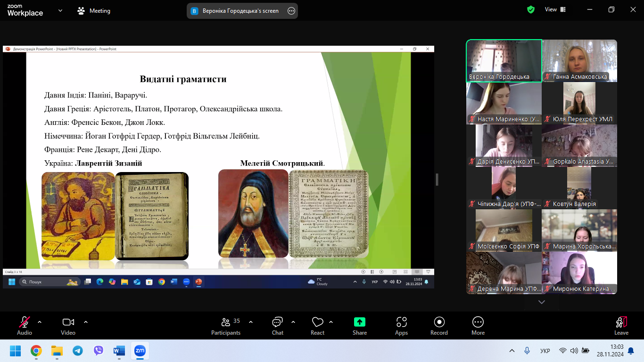Open Viber from the host taskbar
This screenshot has height=362, width=644.
99,351
